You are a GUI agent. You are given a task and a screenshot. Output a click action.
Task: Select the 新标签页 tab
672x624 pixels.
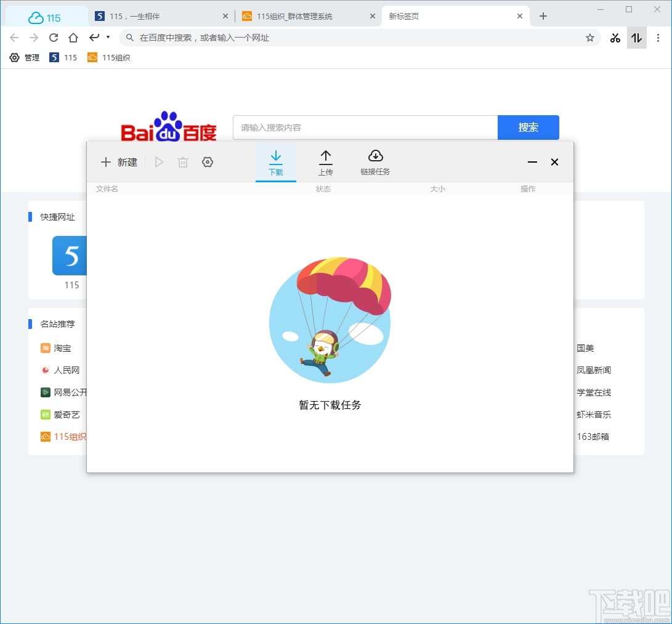pyautogui.click(x=455, y=16)
